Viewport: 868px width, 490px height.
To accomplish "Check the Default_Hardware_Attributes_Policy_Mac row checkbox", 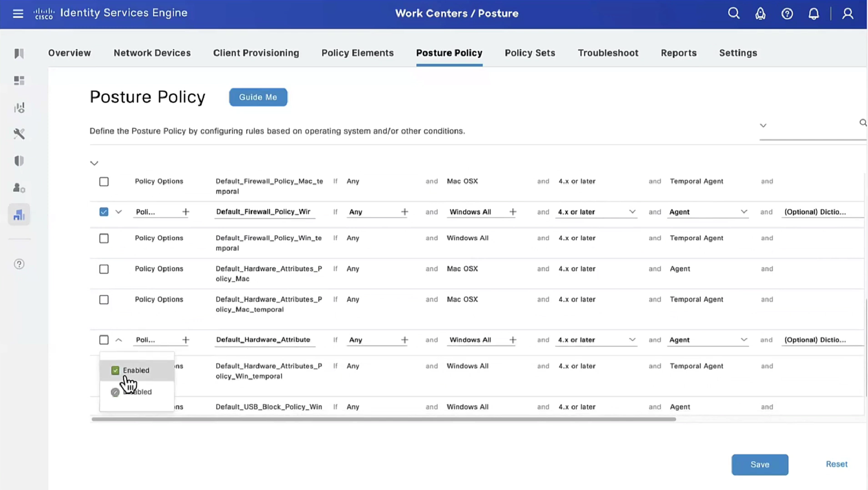I will [104, 269].
